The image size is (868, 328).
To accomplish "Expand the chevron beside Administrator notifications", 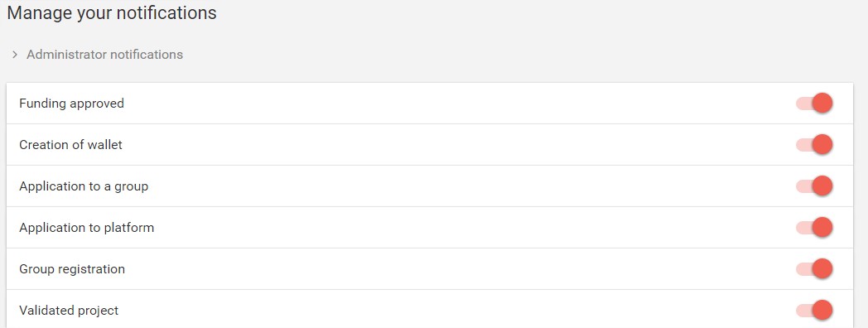I will (x=15, y=55).
